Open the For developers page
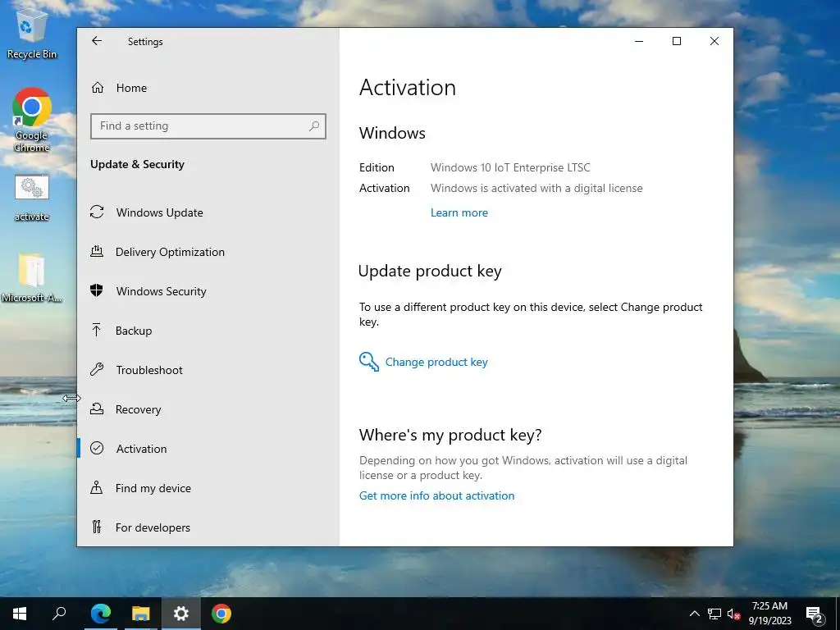Screen dimensions: 840x630 (153, 527)
